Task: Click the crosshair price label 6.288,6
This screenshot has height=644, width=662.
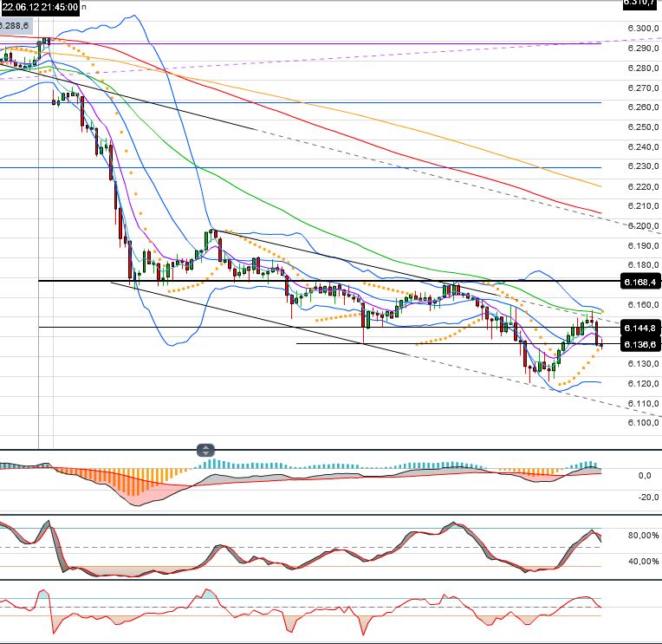Action: click(15, 26)
